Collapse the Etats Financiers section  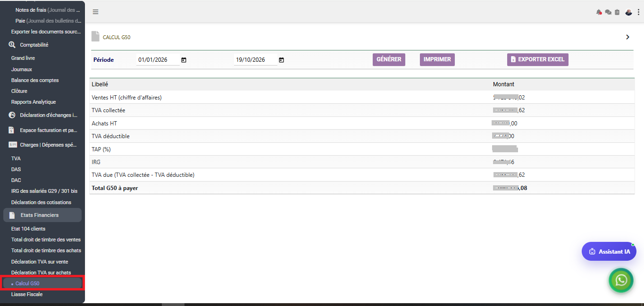point(42,215)
